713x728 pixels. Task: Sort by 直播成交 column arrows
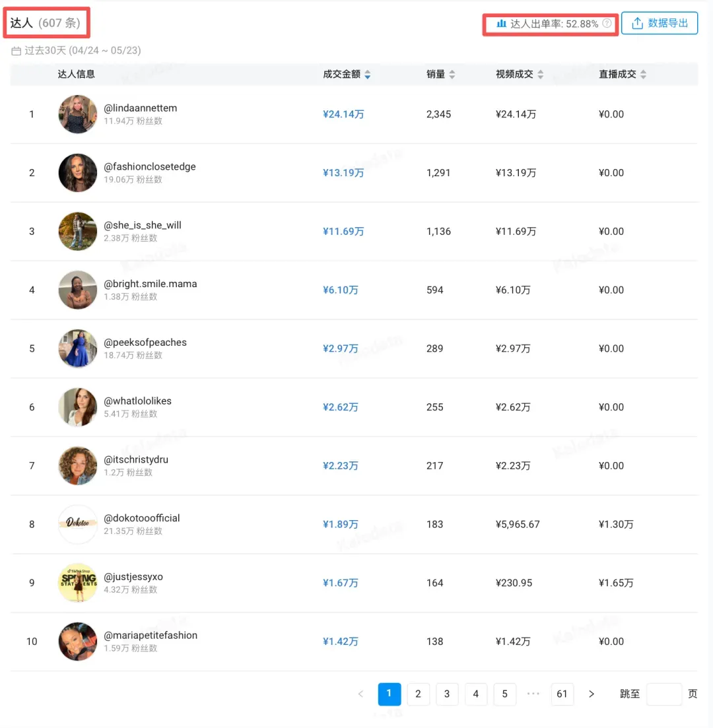[643, 75]
